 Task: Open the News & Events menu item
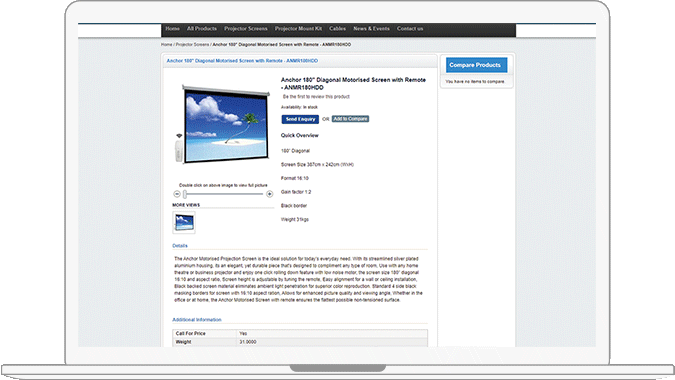[x=371, y=29]
